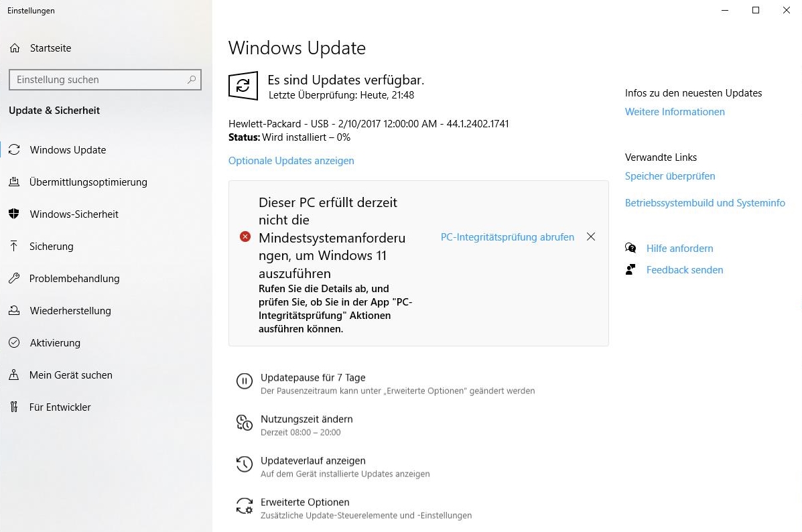Click the Erweiterte Optionen gear-sync icon
Viewport: 802px width, 532px height.
tap(245, 506)
